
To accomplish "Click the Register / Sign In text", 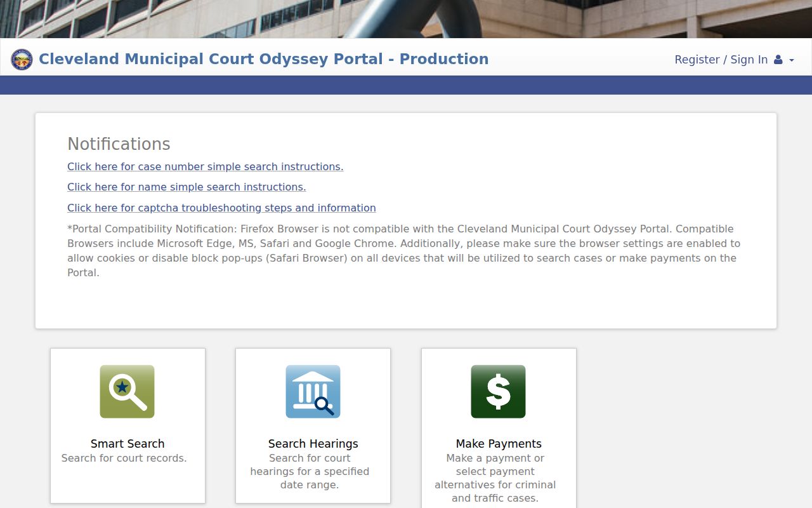I will point(721,60).
